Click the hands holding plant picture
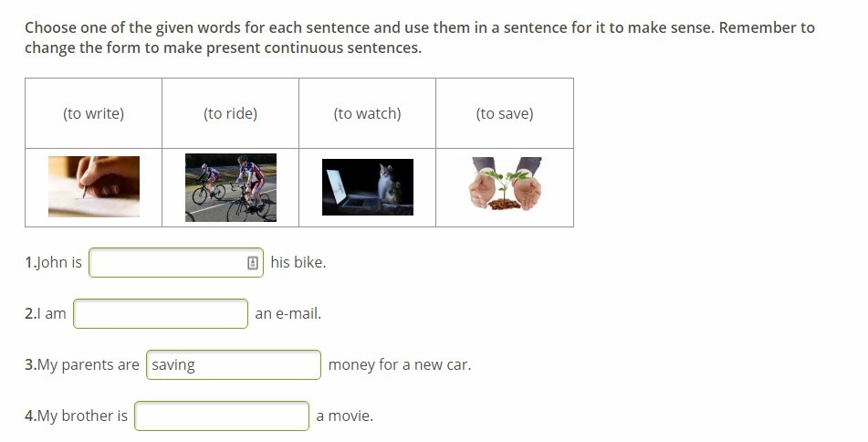Screen dimensions: 868x442 [x=505, y=185]
